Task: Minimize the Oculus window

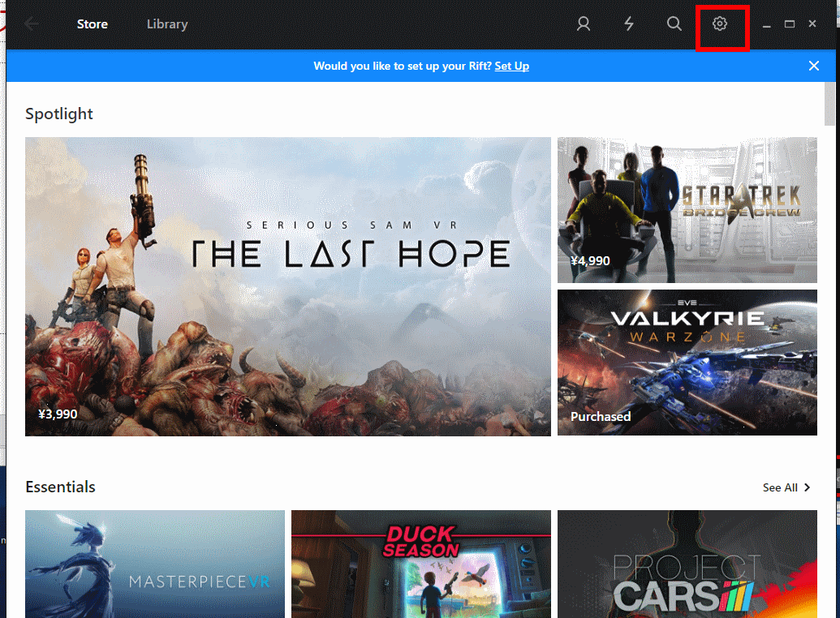Action: click(x=767, y=24)
